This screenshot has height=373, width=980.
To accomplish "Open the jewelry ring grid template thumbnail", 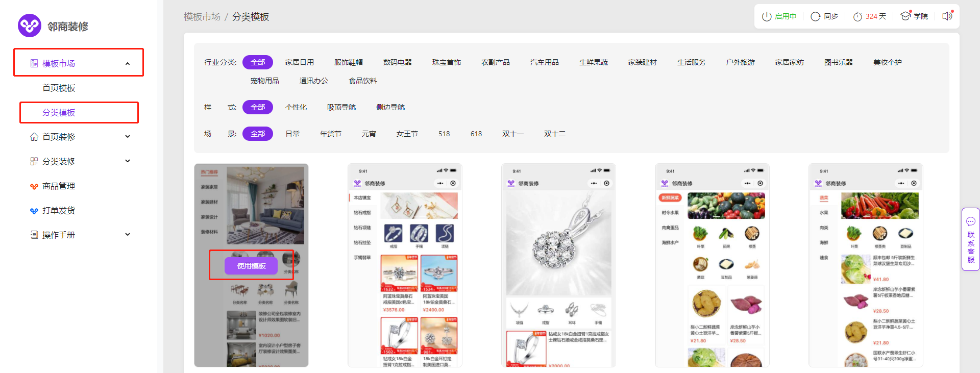I will click(x=405, y=265).
